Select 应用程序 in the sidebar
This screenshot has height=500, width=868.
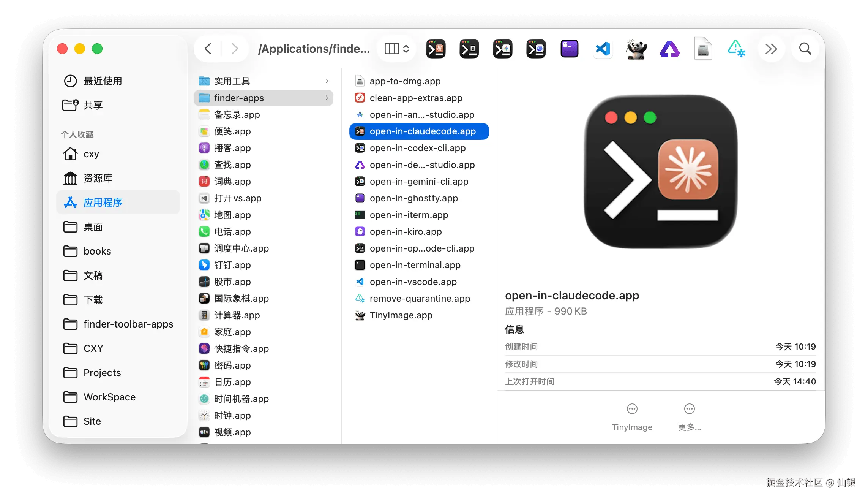(118, 203)
